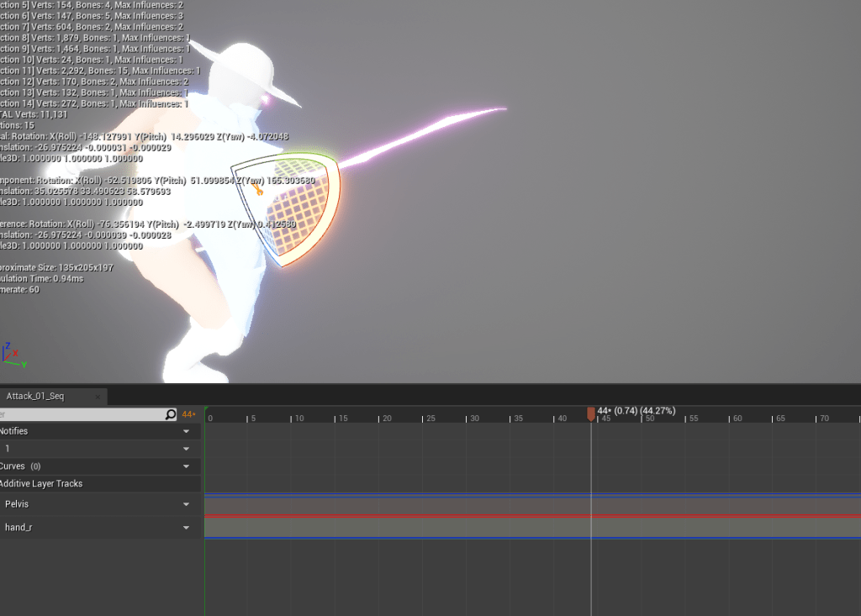The height and width of the screenshot is (616, 861).
Task: Click the orange current frame number 44
Action: (x=188, y=414)
